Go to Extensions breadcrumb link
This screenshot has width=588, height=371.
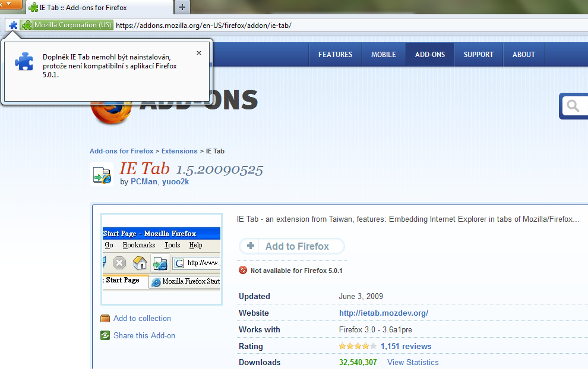179,151
